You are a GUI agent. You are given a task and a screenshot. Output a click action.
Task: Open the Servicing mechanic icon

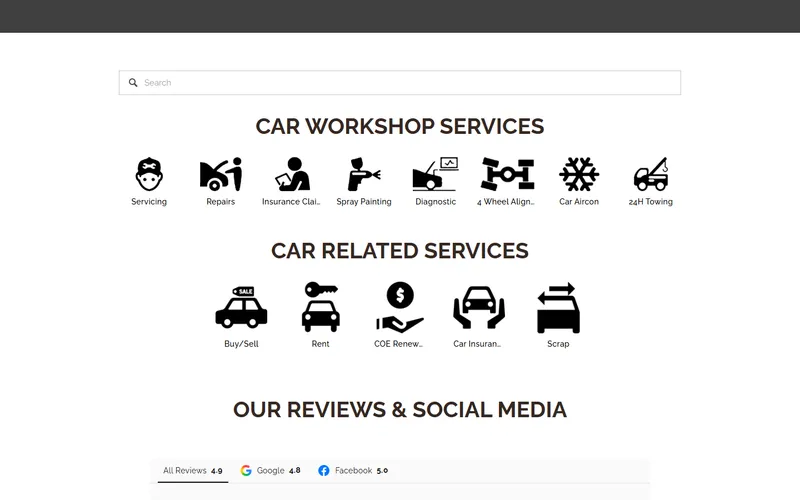click(x=149, y=174)
